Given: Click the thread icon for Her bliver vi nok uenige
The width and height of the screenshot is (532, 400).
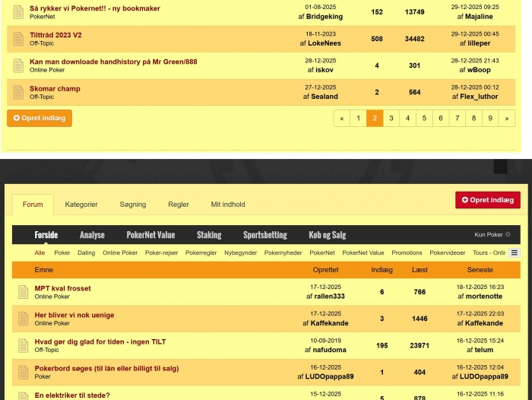Looking at the screenshot, I should pos(23,319).
